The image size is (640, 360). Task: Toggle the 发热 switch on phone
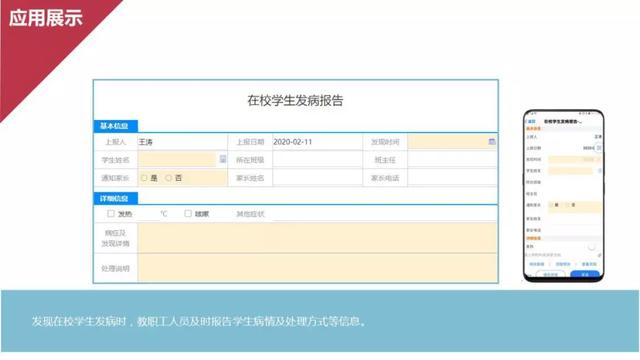point(591,247)
